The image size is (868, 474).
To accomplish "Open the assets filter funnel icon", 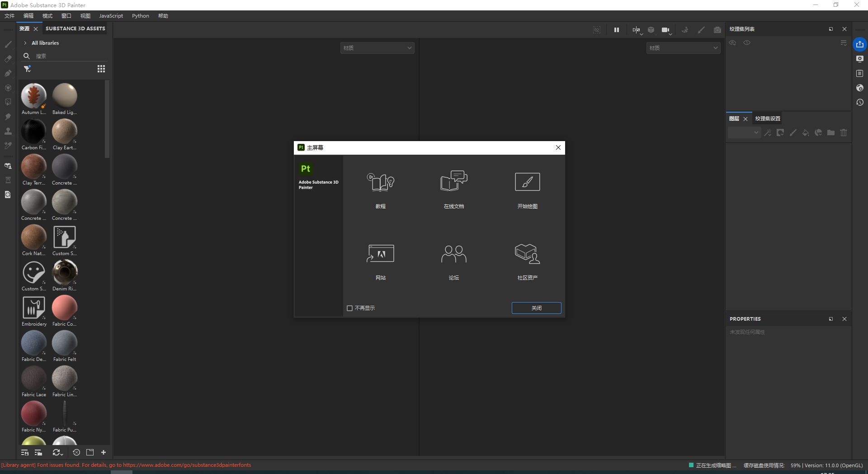I will (27, 69).
